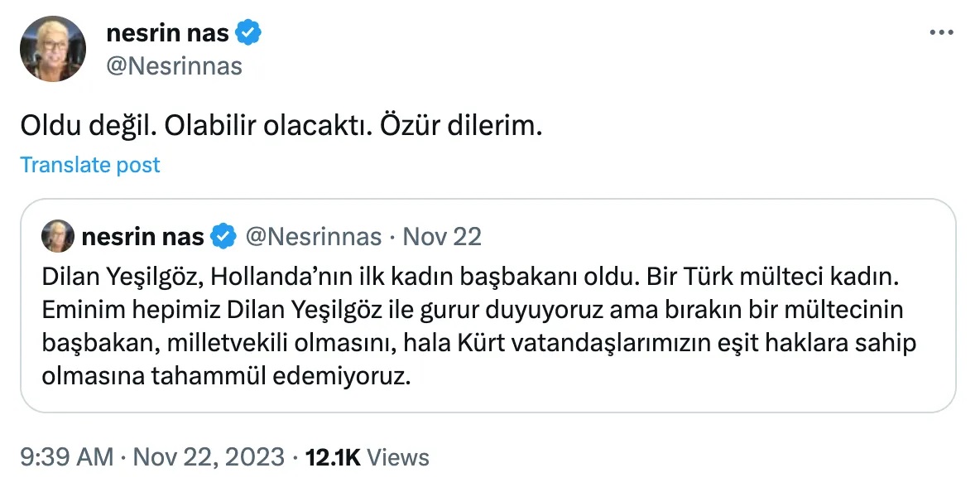Open the three-dot more options menu
Viewport: 980px width, 497px height.
(x=942, y=33)
